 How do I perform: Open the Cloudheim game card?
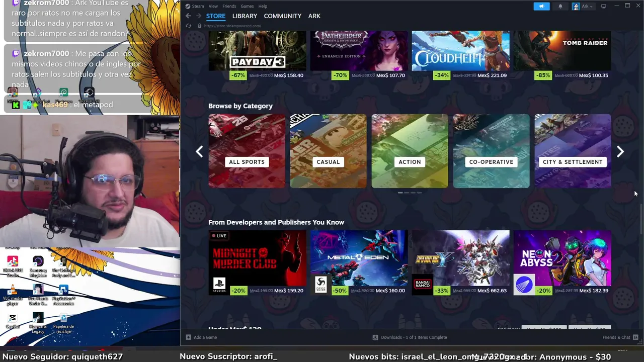pyautogui.click(x=460, y=50)
